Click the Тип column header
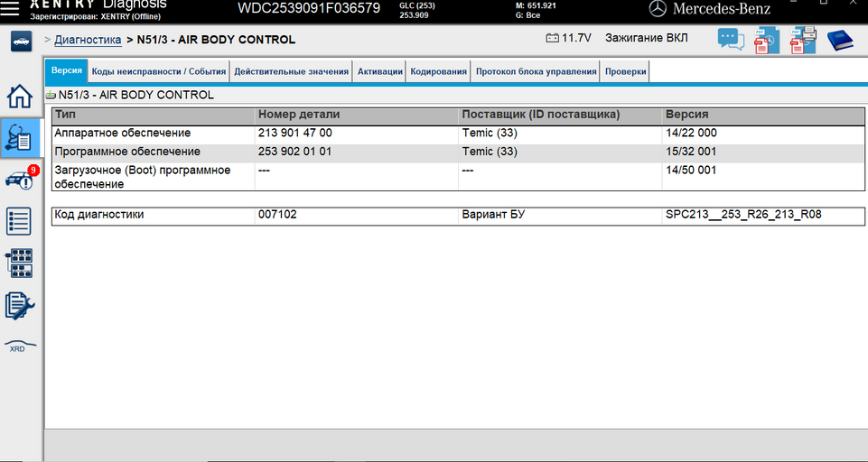This screenshot has width=868, height=462. pyautogui.click(x=154, y=115)
